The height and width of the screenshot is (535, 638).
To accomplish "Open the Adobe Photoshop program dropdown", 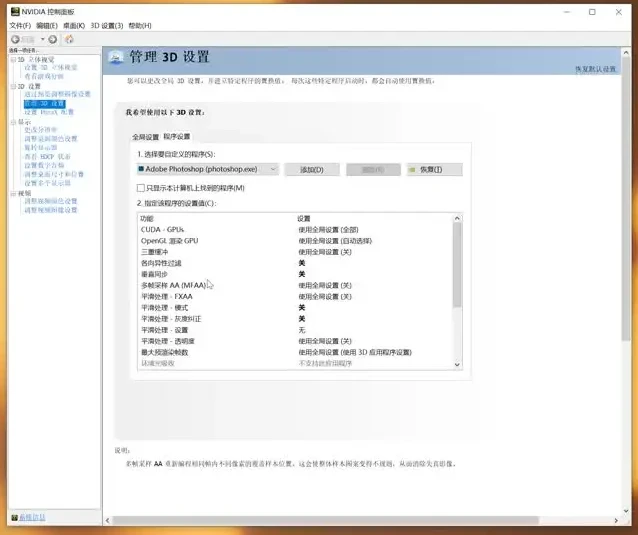I will tap(272, 170).
